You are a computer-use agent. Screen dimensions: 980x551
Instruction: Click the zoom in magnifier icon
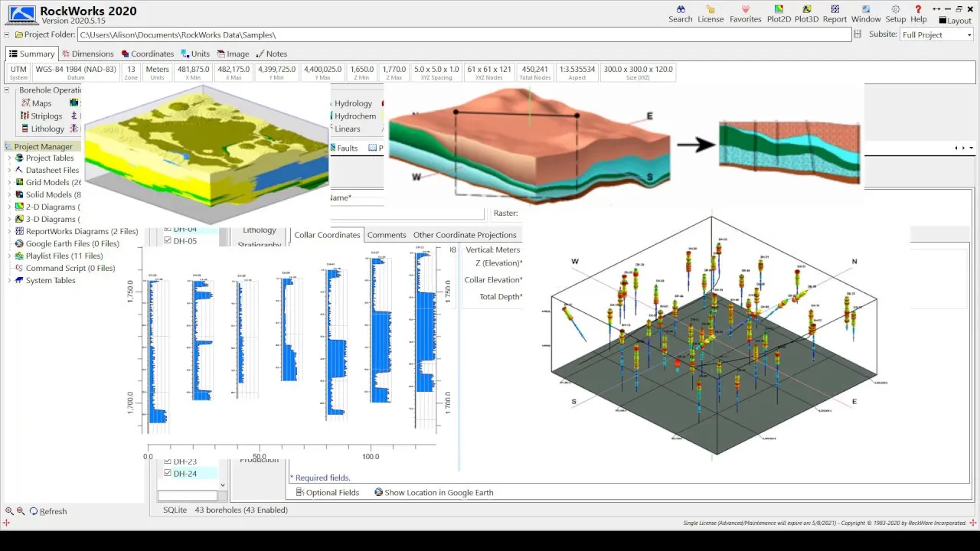click(x=9, y=511)
